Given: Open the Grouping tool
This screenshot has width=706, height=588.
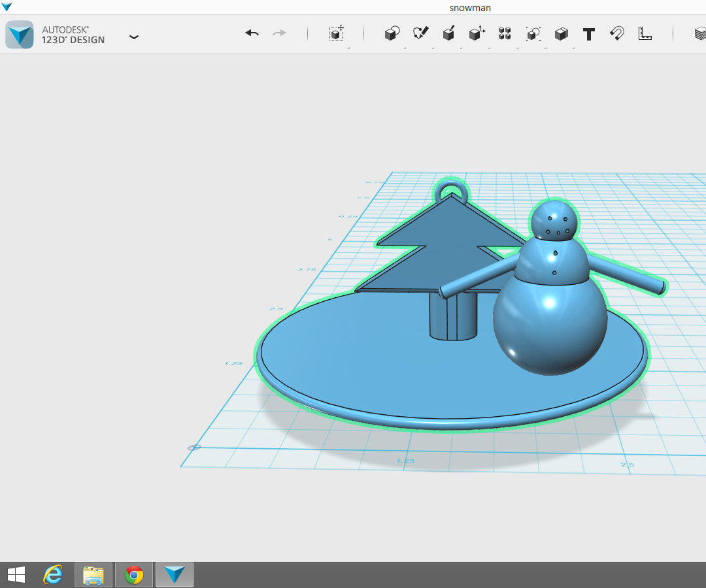Looking at the screenshot, I should click(x=533, y=34).
